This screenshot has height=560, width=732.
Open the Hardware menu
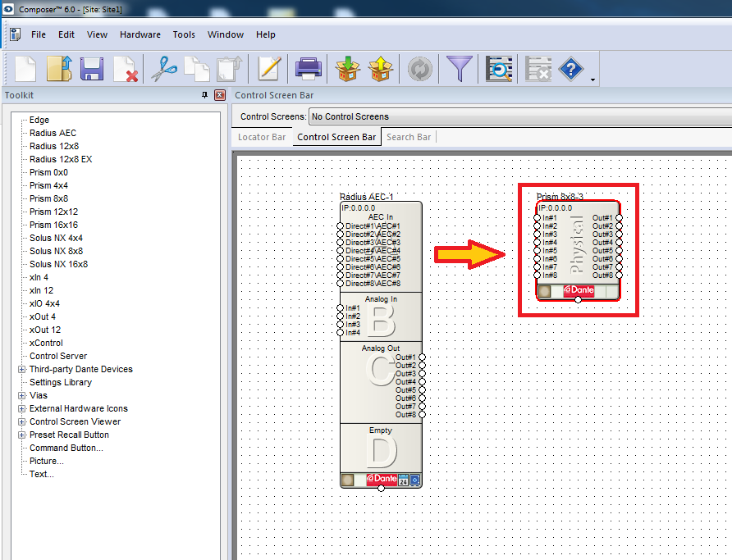140,34
